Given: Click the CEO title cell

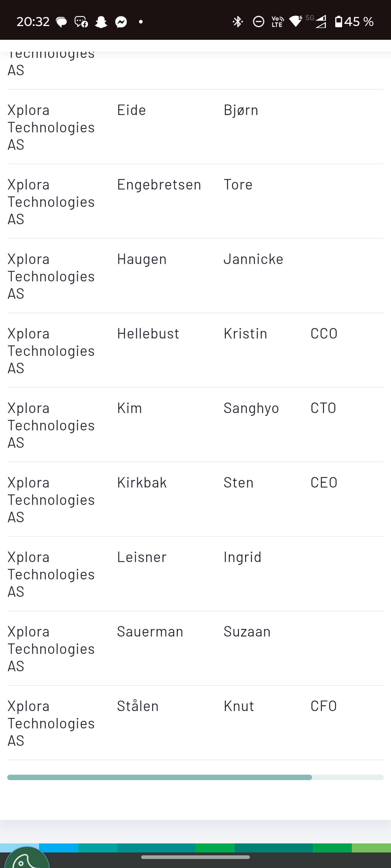Looking at the screenshot, I should click(324, 482).
